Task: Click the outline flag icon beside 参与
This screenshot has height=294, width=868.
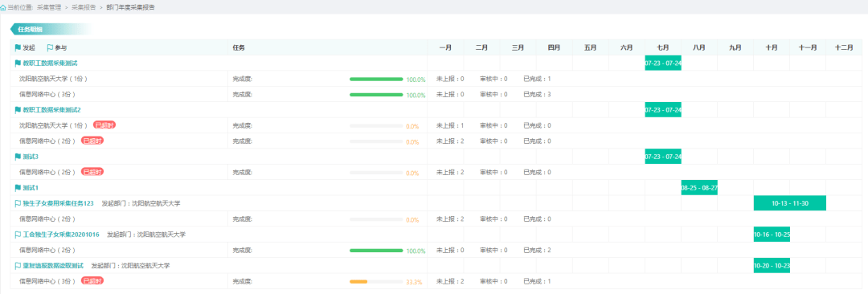Action: coord(50,47)
